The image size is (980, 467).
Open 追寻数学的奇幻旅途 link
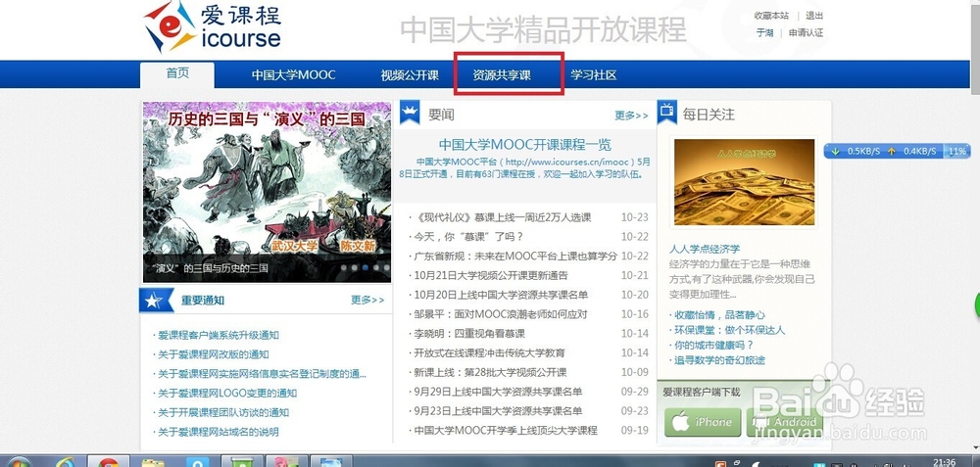(719, 360)
